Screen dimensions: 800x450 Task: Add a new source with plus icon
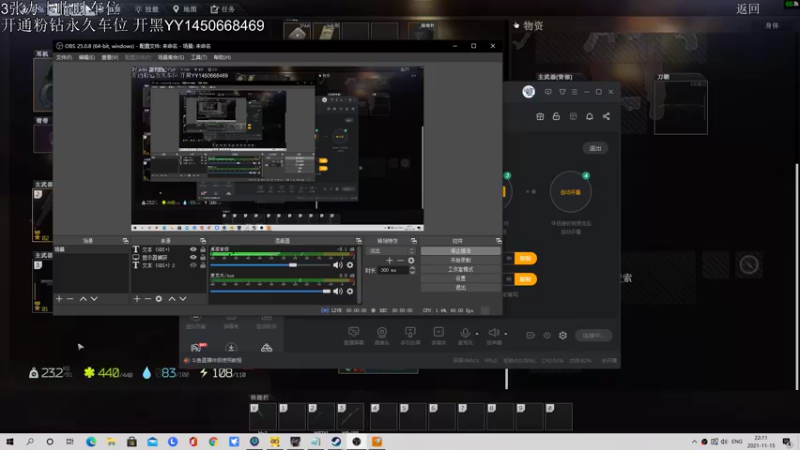coord(137,299)
